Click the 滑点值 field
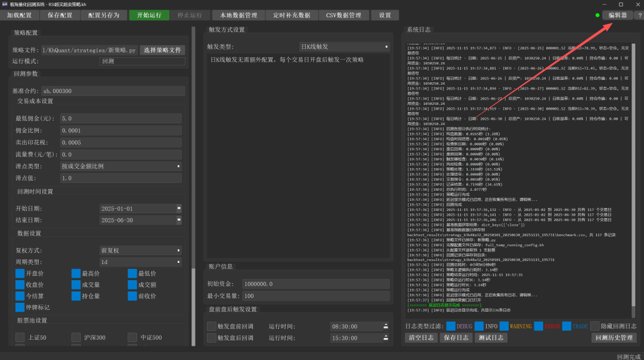 tap(120, 178)
